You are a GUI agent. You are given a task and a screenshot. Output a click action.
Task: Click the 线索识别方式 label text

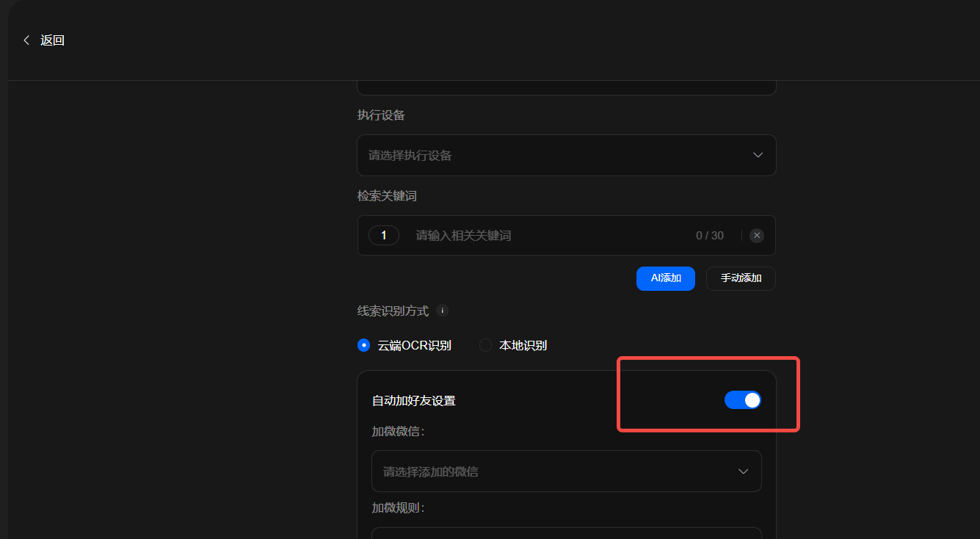[393, 311]
